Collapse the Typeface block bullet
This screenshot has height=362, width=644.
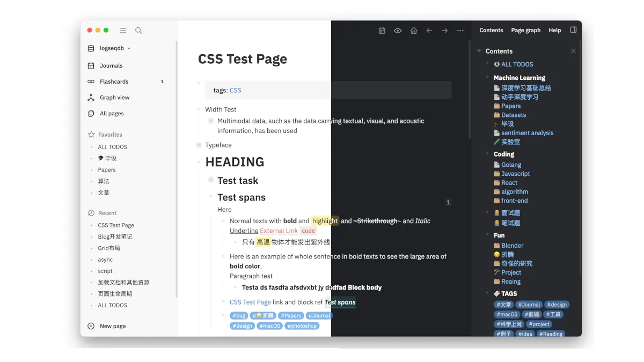(x=199, y=145)
